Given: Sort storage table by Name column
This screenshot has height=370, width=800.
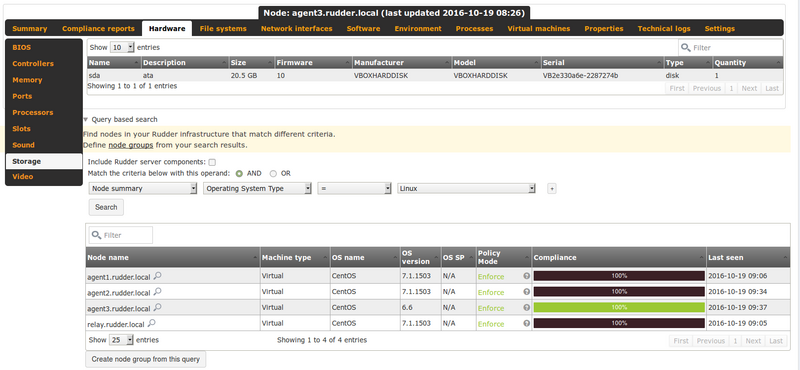Looking at the screenshot, I should [x=114, y=63].
